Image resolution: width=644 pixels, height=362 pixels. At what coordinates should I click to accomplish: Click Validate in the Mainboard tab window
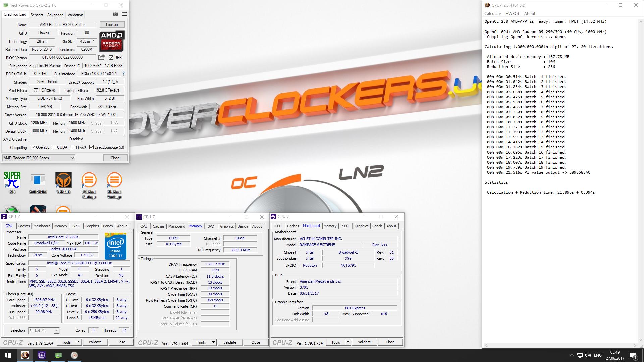point(364,342)
